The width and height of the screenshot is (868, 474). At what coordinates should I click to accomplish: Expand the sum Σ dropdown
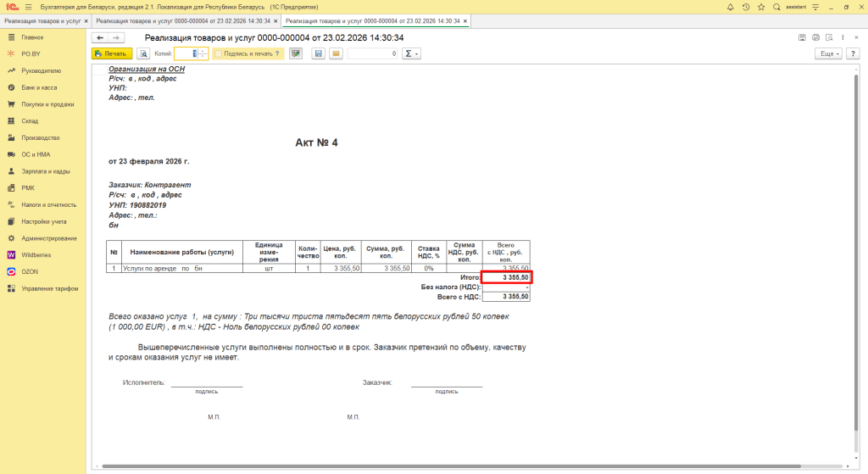(x=411, y=53)
